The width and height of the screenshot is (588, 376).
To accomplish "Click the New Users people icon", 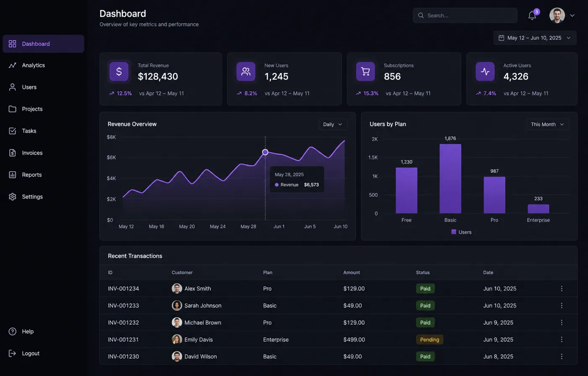I will (x=246, y=71).
